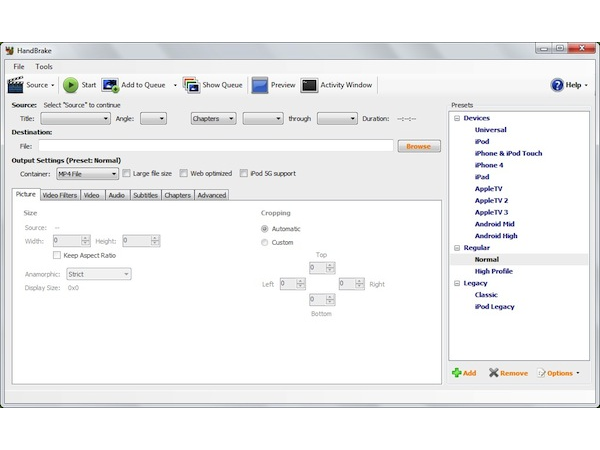Collapse the Regular preset group
The width and height of the screenshot is (600, 450).
click(457, 248)
